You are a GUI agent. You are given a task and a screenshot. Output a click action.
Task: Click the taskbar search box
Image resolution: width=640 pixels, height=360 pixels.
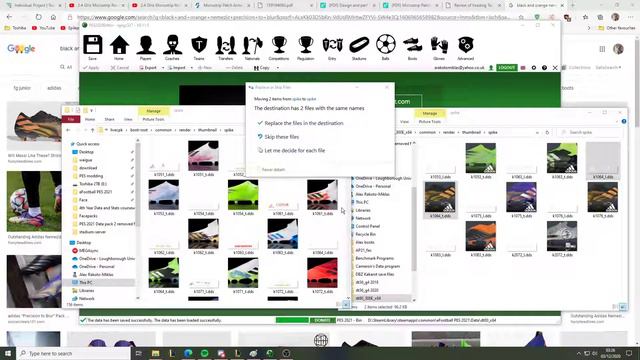[73, 353]
